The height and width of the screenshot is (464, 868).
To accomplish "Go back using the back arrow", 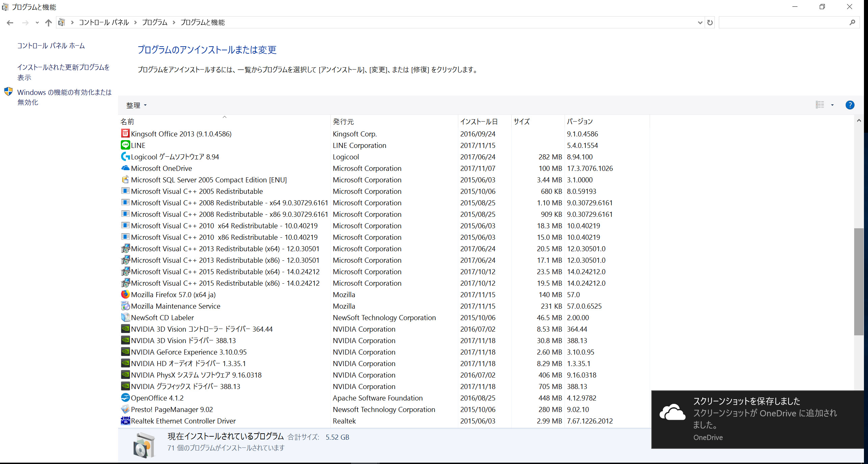I will tap(10, 23).
